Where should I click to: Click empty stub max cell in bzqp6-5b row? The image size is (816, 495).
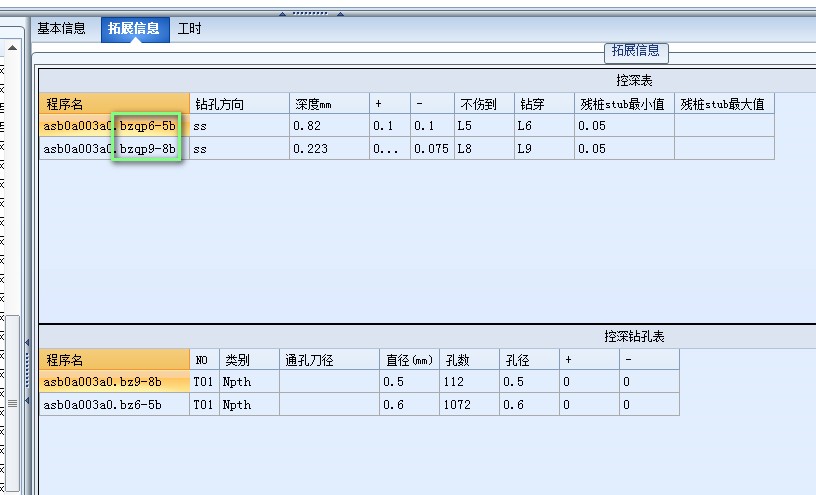click(724, 125)
